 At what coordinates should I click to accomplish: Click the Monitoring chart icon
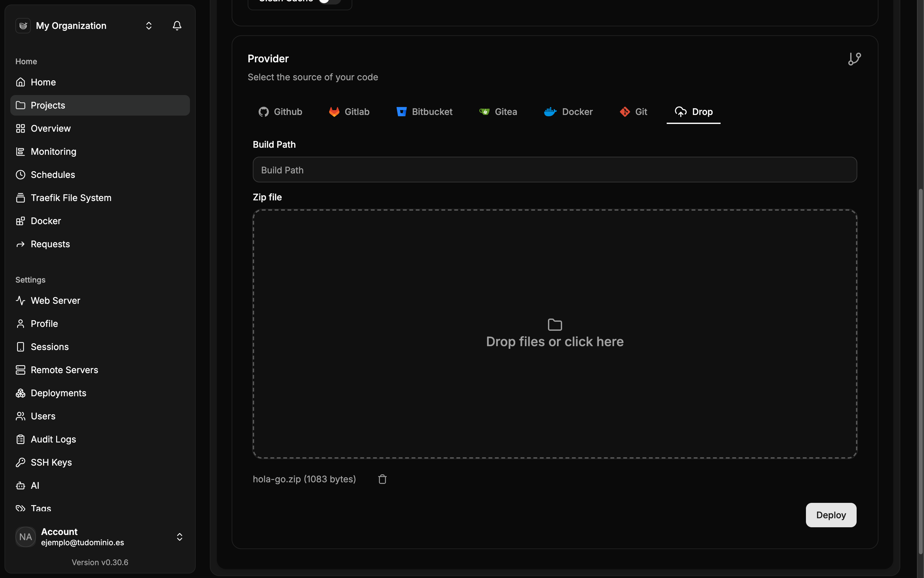[x=21, y=151]
